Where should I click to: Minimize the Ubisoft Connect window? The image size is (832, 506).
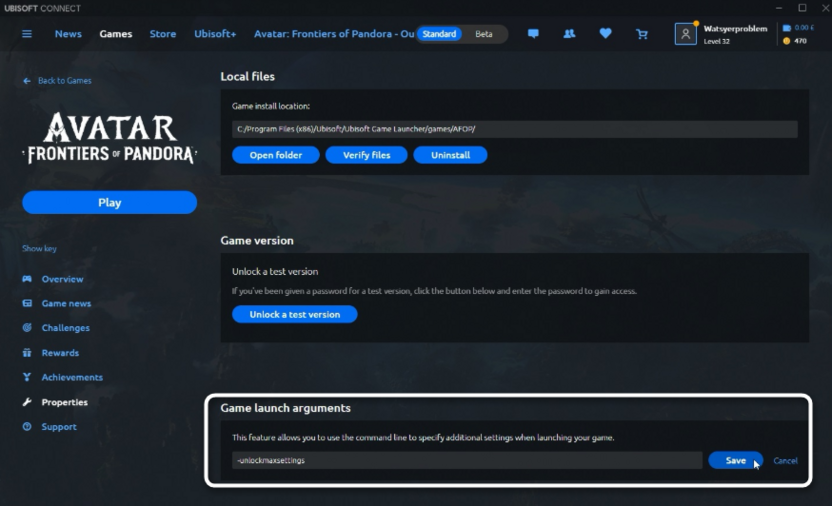(x=778, y=8)
